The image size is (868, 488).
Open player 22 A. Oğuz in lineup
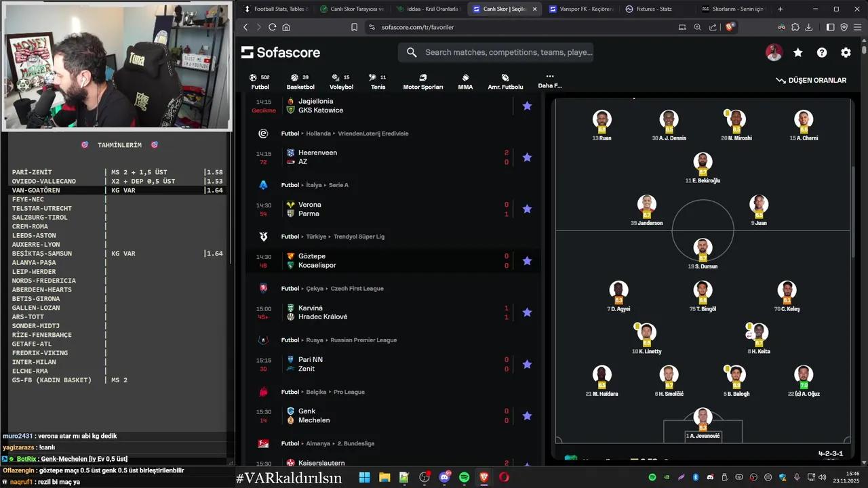[x=804, y=382]
